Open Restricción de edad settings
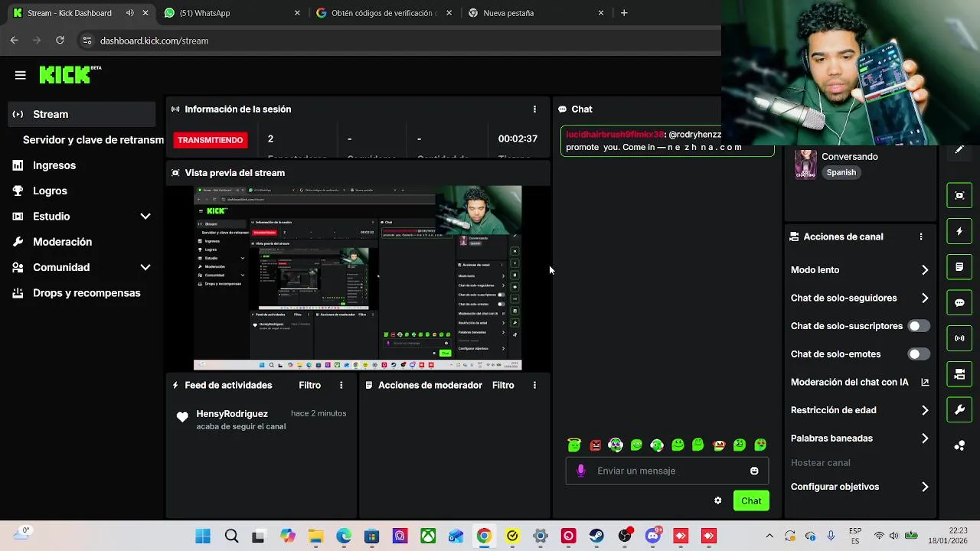This screenshot has width=980, height=551. [x=859, y=410]
